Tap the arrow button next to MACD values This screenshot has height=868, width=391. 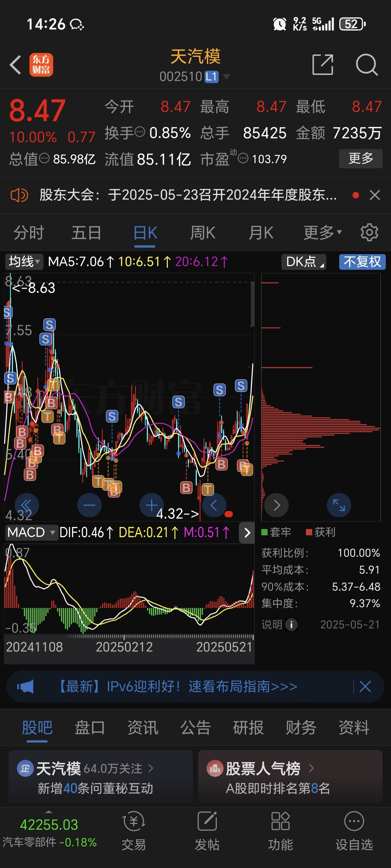(x=247, y=532)
